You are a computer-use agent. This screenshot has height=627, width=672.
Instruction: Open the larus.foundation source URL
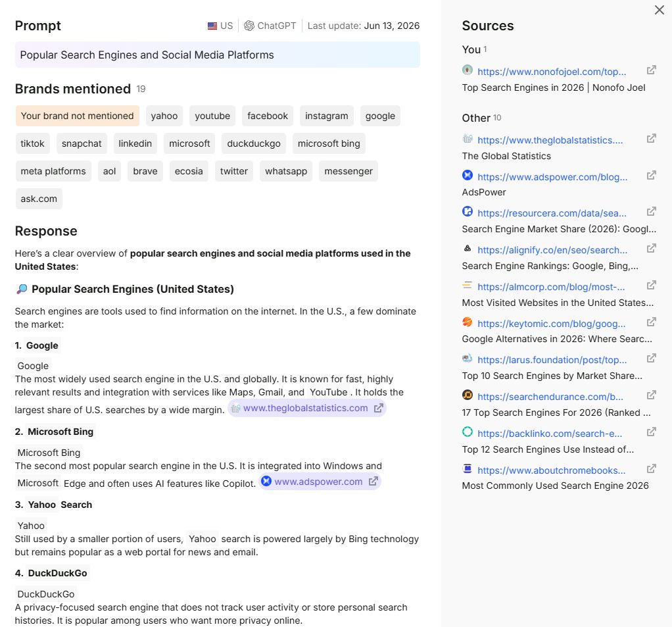click(552, 360)
